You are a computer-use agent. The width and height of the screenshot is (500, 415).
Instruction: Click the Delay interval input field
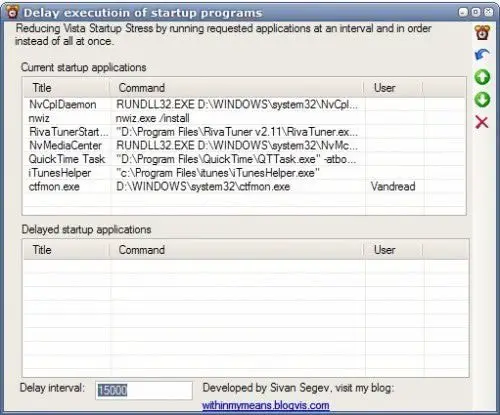pyautogui.click(x=144, y=390)
